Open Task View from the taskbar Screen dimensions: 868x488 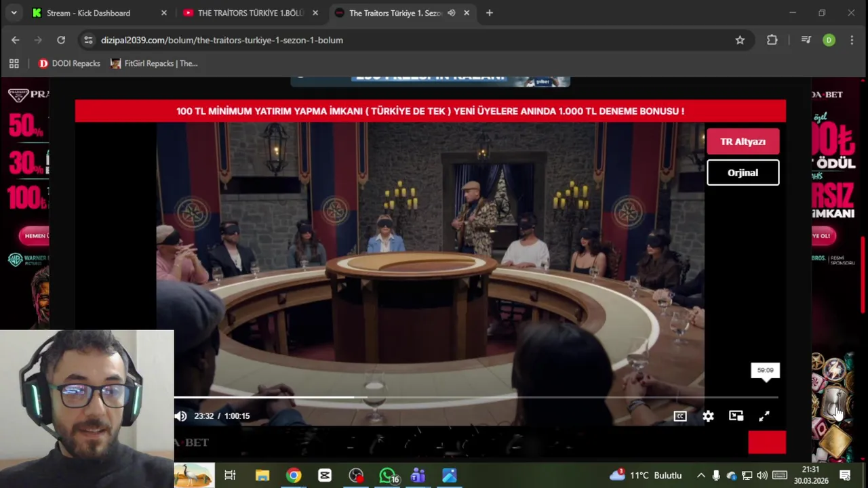(x=230, y=476)
